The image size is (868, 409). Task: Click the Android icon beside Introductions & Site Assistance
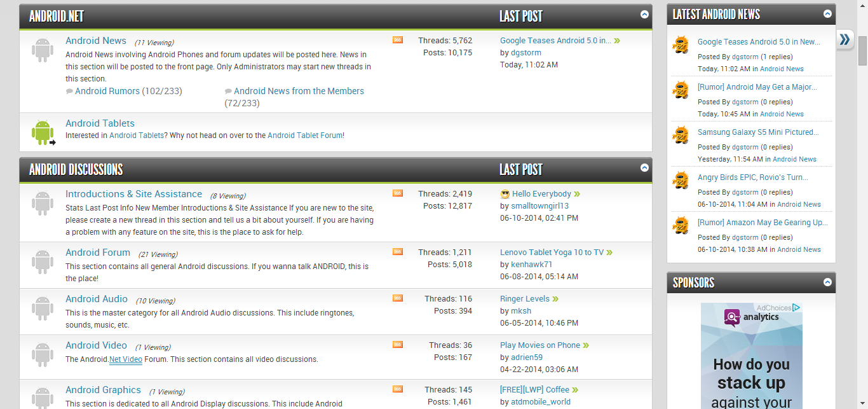point(42,204)
